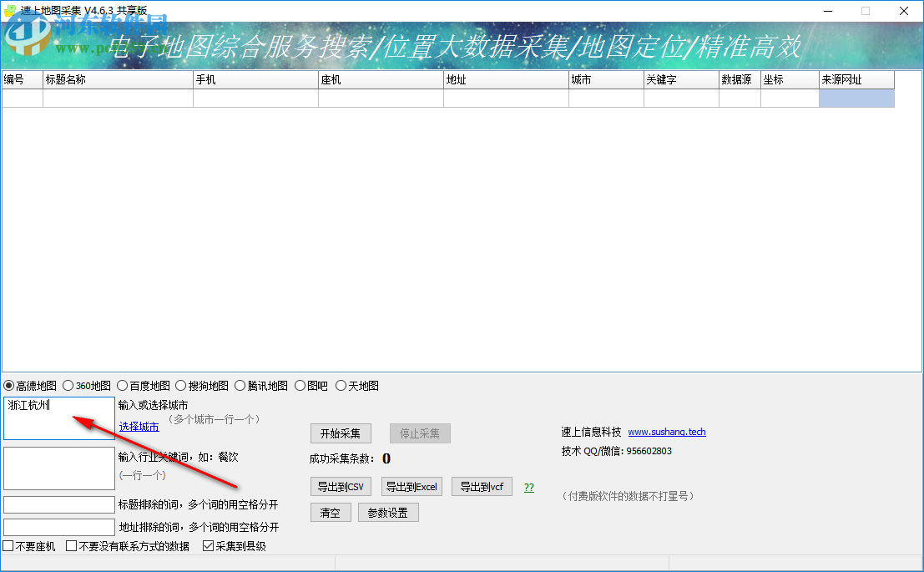This screenshot has height=572, width=924.
Task: Select the 搜狗地图 radio button
Action: point(179,385)
